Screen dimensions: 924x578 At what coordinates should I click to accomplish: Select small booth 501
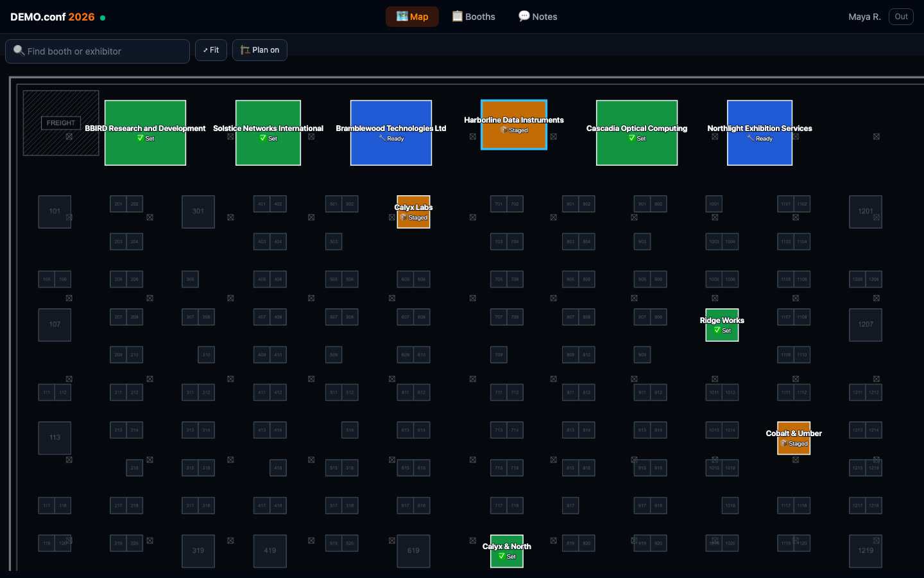(x=334, y=204)
